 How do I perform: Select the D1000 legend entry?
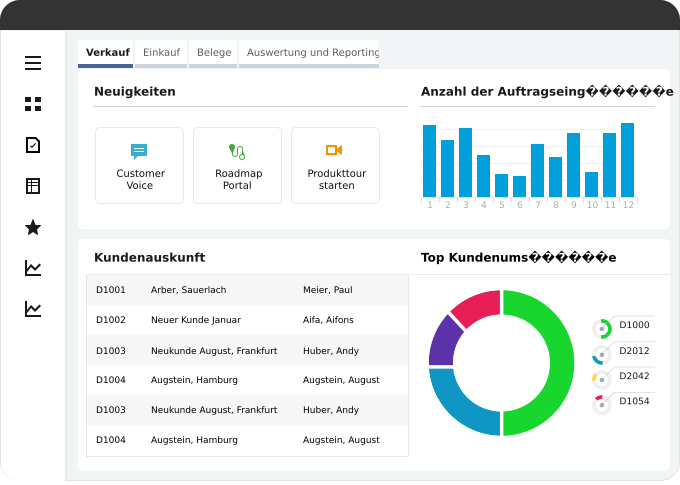click(x=633, y=325)
